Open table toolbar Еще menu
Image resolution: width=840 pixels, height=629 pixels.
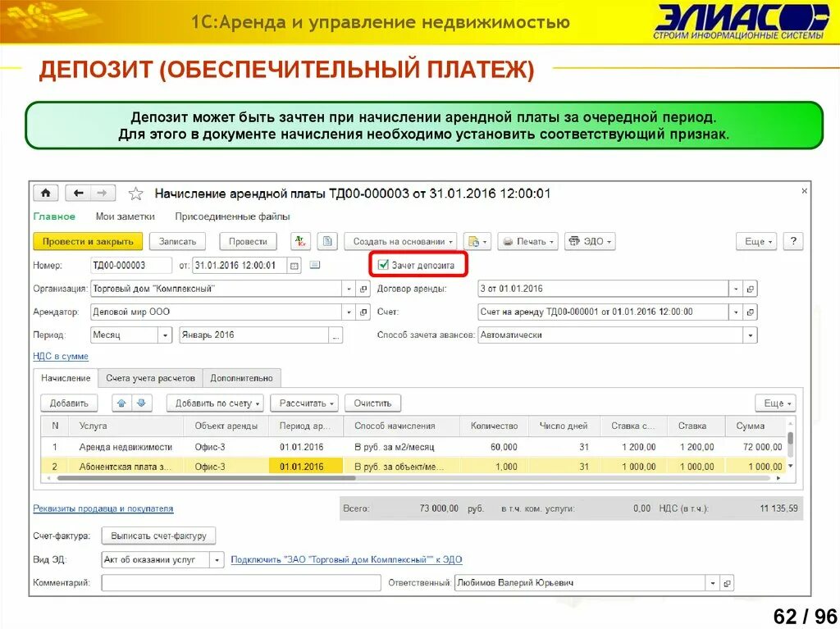coord(776,403)
